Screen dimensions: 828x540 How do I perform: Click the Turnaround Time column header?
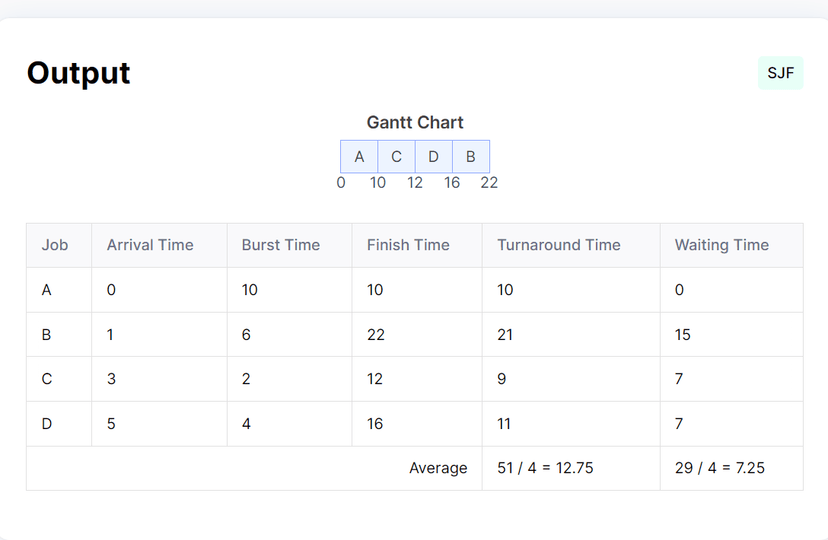pos(559,245)
